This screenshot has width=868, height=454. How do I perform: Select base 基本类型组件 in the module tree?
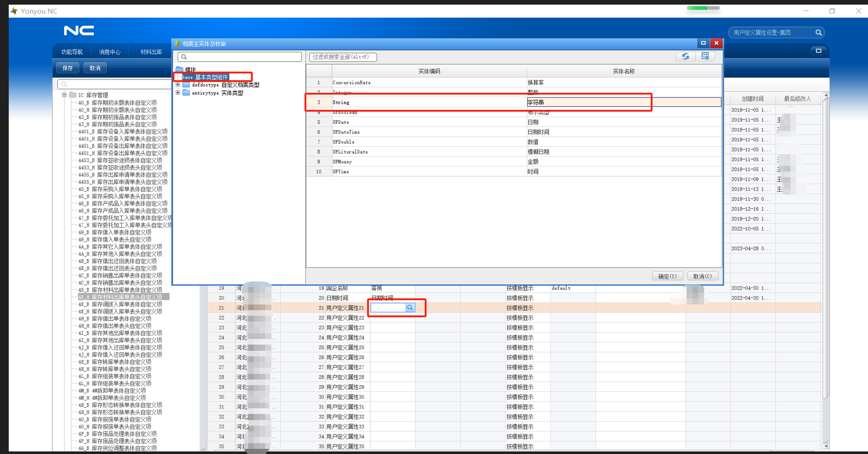pos(205,77)
